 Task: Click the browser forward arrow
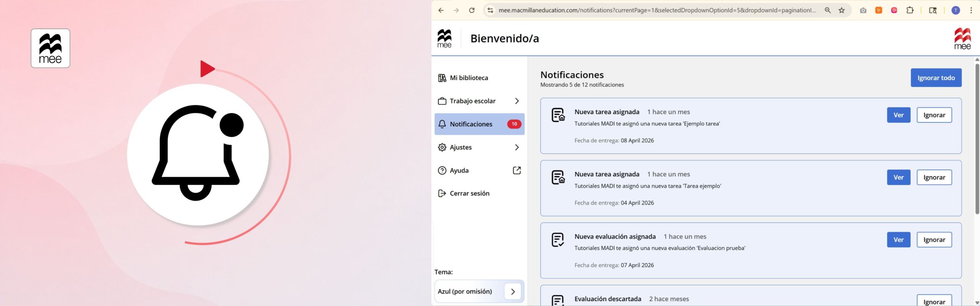[x=456, y=10]
